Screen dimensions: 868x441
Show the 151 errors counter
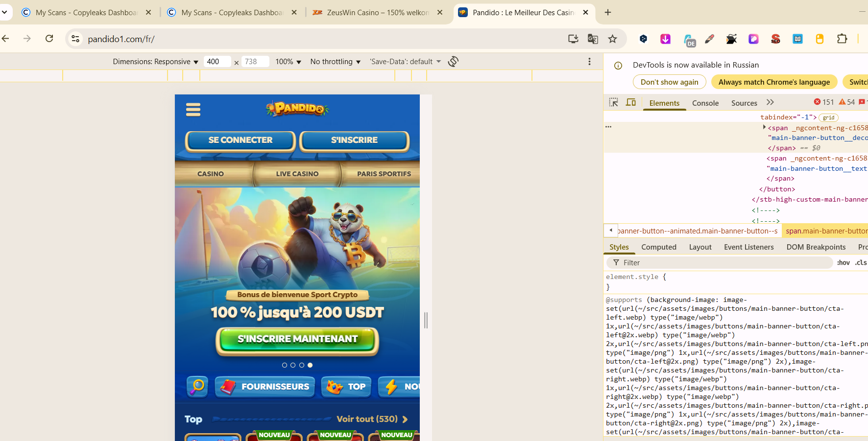coord(824,102)
